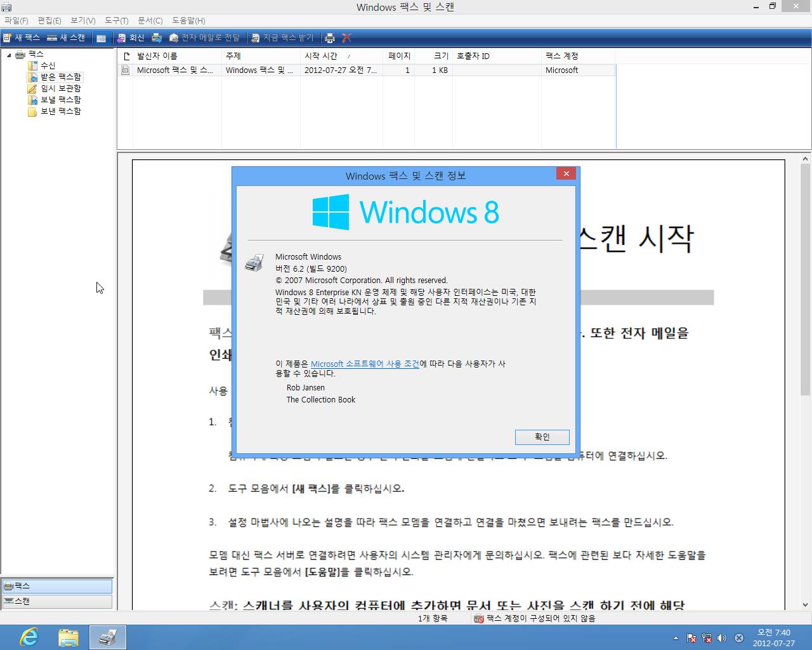Select the 보낸 팩스함 sent folder
The image size is (812, 650).
[x=61, y=111]
